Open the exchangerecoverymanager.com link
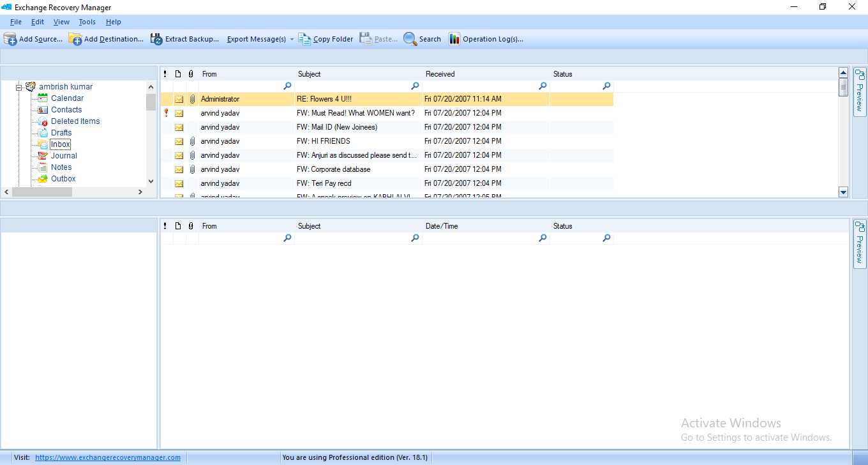This screenshot has height=465, width=868. (108, 457)
